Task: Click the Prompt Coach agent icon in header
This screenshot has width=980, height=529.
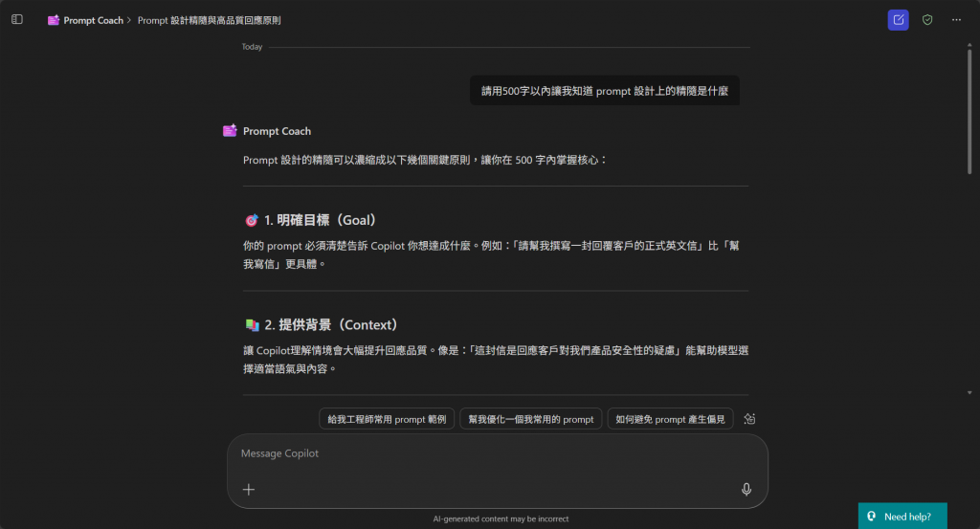Action: pyautogui.click(x=54, y=20)
